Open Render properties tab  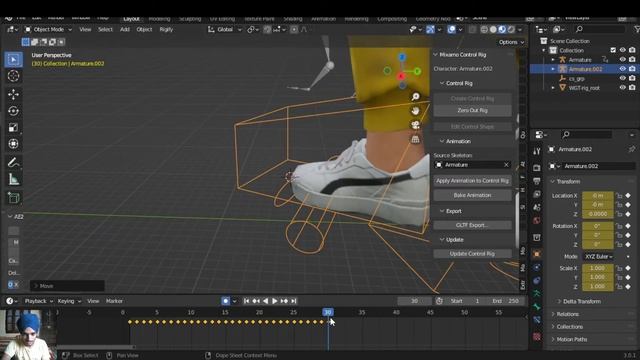[537, 168]
